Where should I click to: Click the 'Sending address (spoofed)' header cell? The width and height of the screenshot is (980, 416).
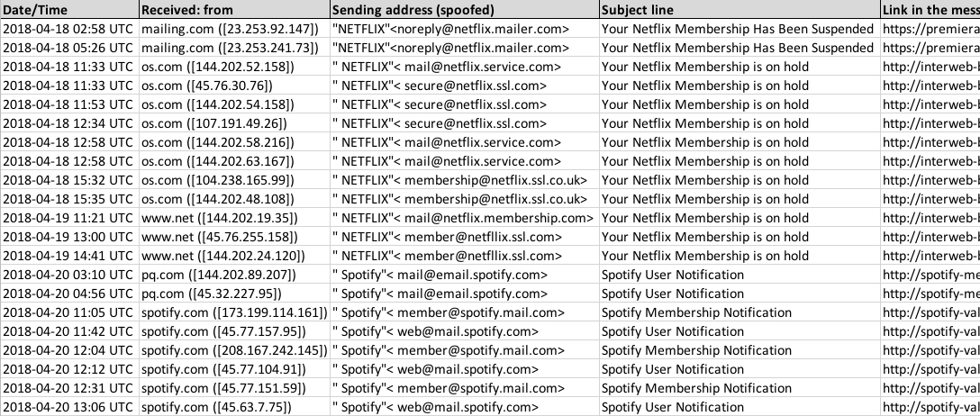[465, 9]
